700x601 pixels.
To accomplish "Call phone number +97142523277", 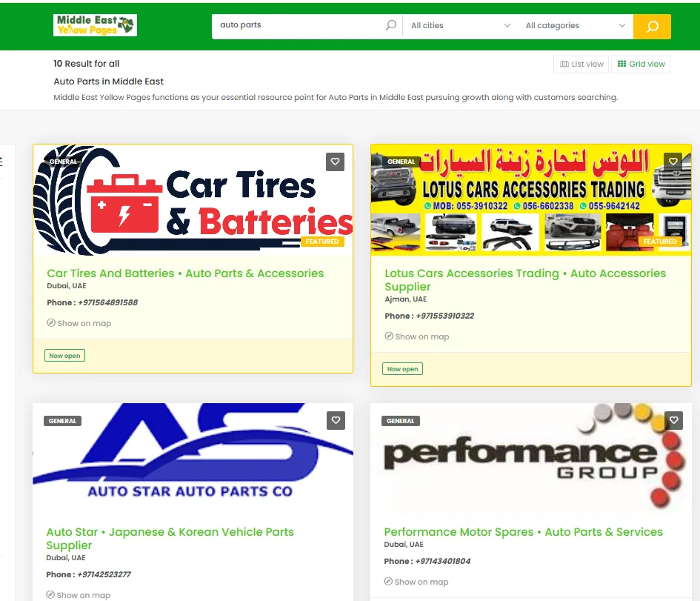I will (x=104, y=574).
